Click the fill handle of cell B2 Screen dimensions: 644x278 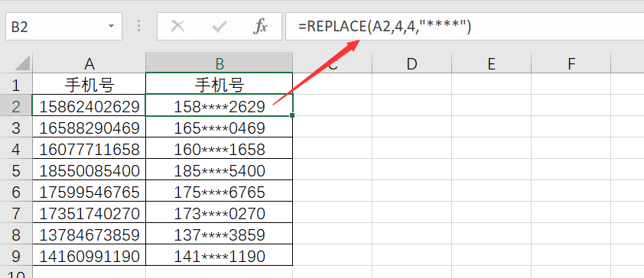tap(292, 115)
